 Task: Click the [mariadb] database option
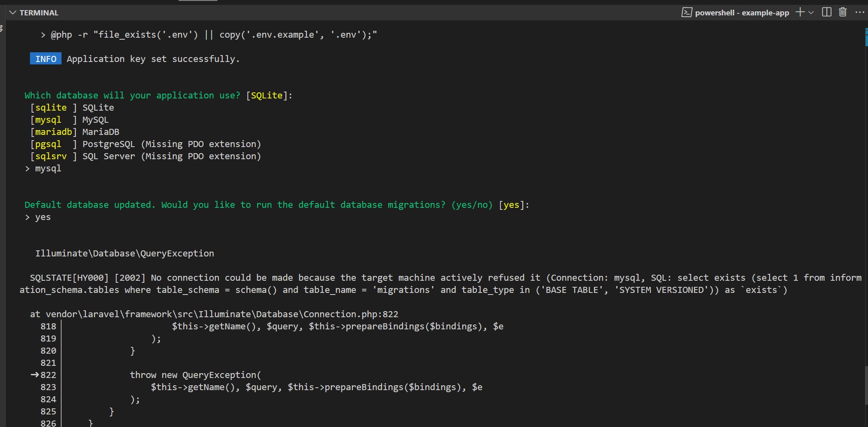tap(53, 132)
